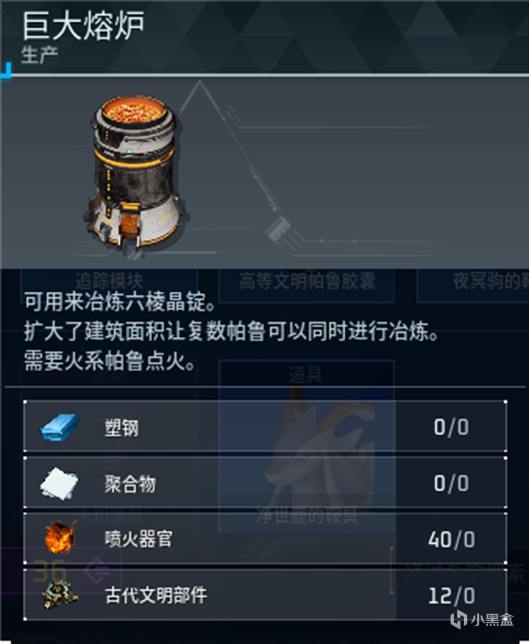Click the 古代文明部件 material name label
Image resolution: width=529 pixels, height=644 pixels.
[156, 595]
